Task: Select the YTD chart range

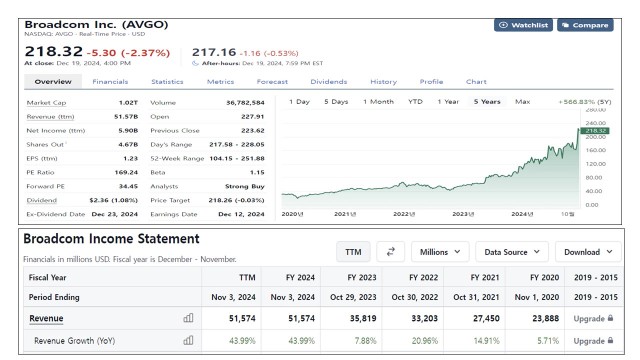Action: [x=415, y=102]
